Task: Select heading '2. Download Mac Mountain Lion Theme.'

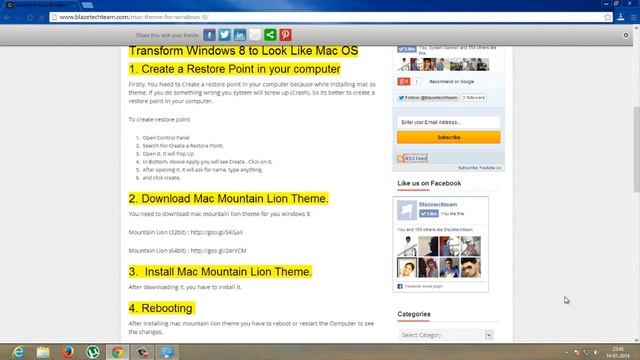Action: coord(229,199)
